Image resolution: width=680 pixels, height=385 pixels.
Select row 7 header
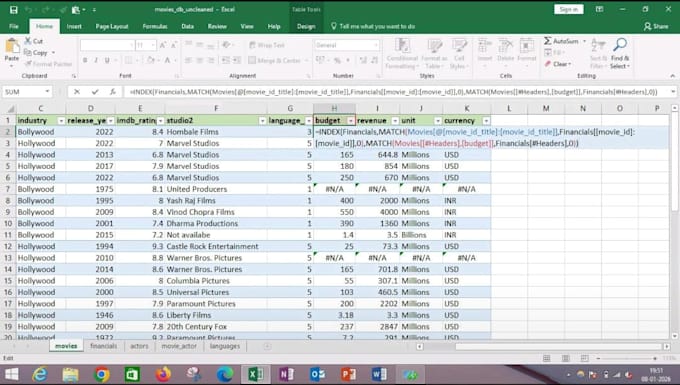click(x=8, y=189)
